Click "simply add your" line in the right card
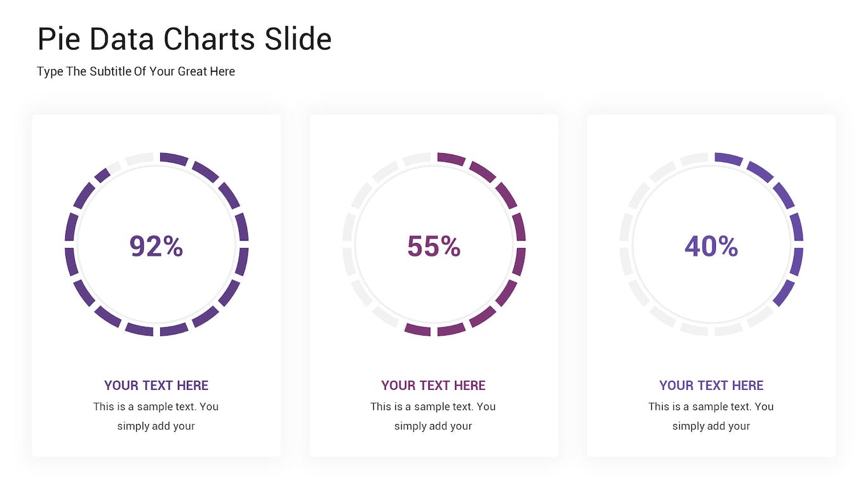 pyautogui.click(x=711, y=426)
